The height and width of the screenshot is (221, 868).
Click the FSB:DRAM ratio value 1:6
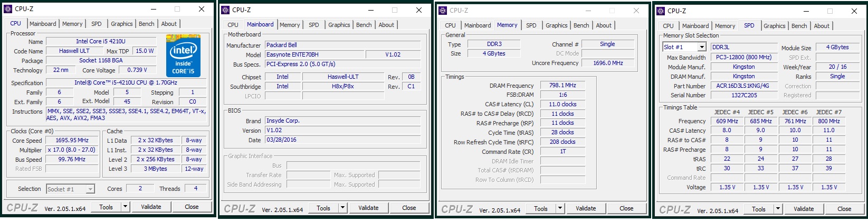(562, 95)
